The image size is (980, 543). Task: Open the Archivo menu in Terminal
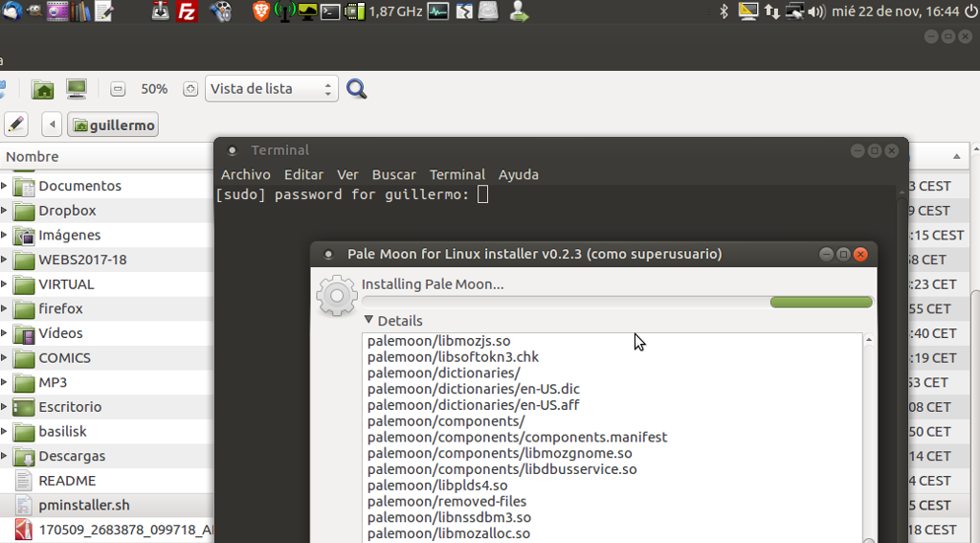pos(246,174)
